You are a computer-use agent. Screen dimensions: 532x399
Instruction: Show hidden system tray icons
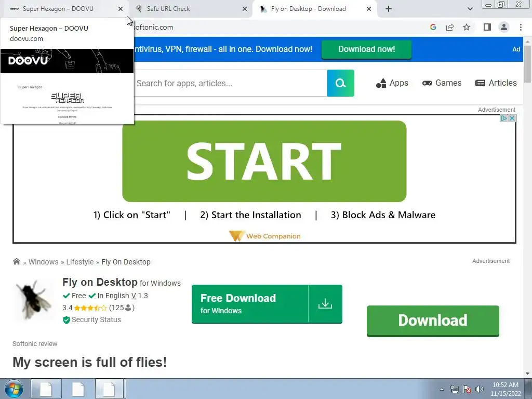coord(442,389)
